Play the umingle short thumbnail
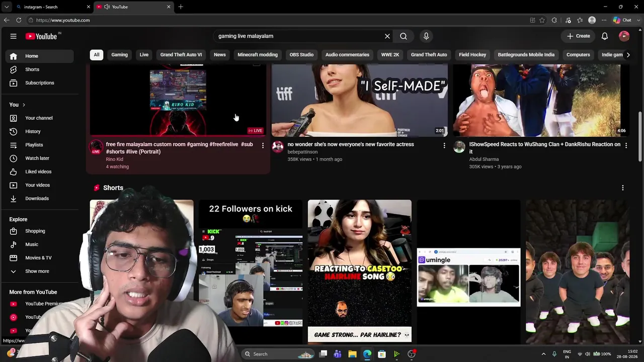The width and height of the screenshot is (644, 362). click(469, 271)
